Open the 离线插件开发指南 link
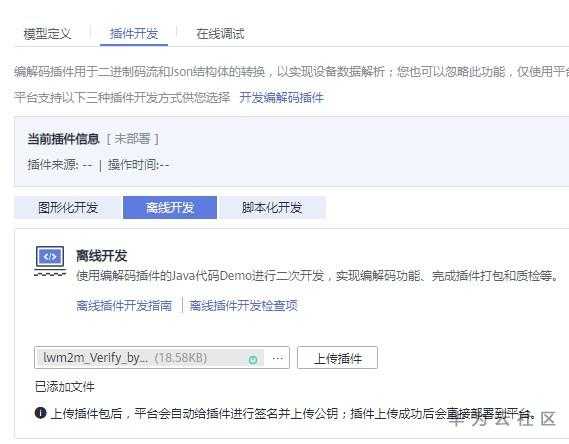The width and height of the screenshot is (569, 444). click(x=124, y=305)
